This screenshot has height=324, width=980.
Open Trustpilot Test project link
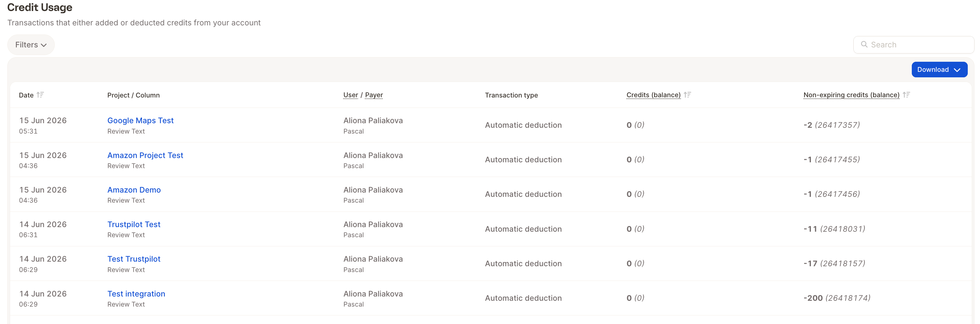(134, 224)
